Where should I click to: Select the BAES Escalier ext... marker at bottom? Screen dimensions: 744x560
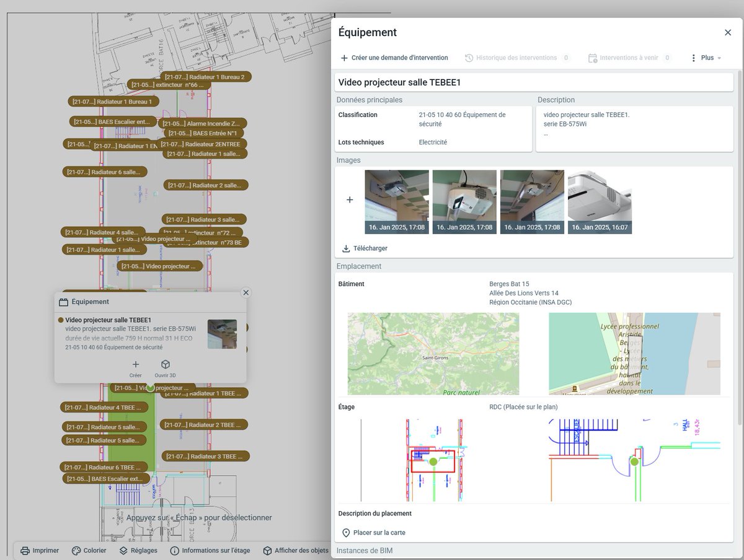click(107, 479)
